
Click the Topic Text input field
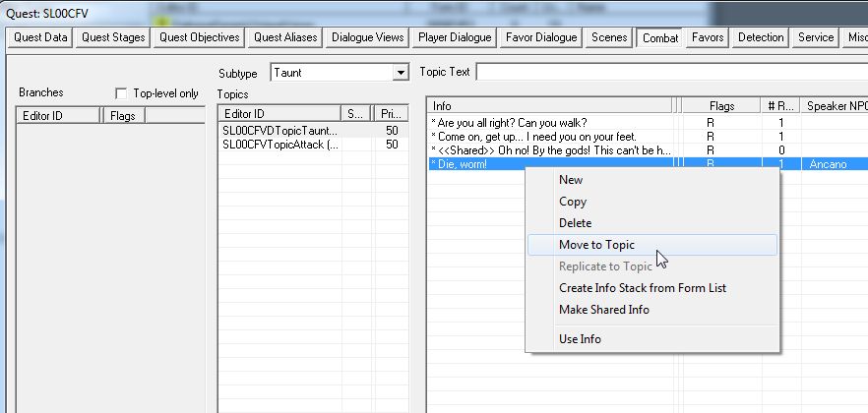(x=671, y=72)
